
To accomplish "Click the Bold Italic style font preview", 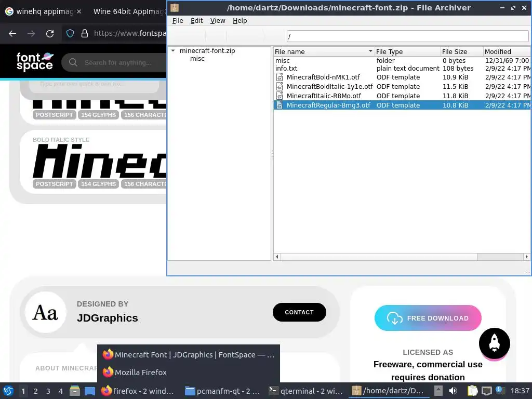I will pos(99,161).
